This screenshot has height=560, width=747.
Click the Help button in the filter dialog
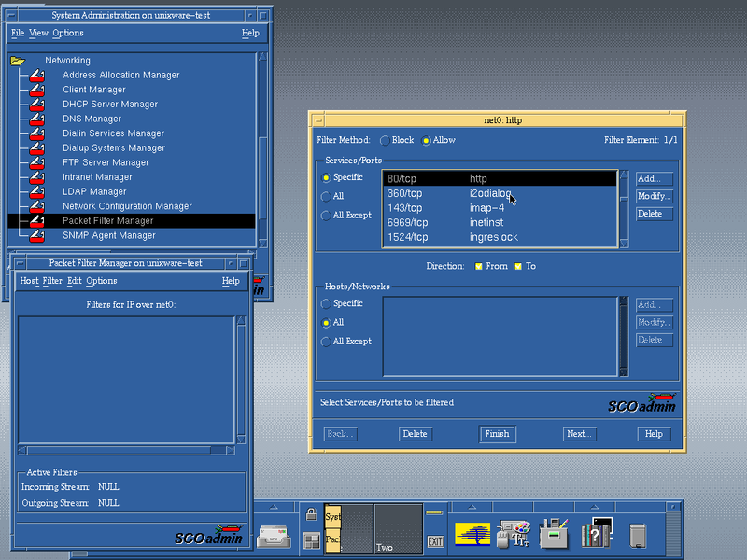[x=654, y=434]
